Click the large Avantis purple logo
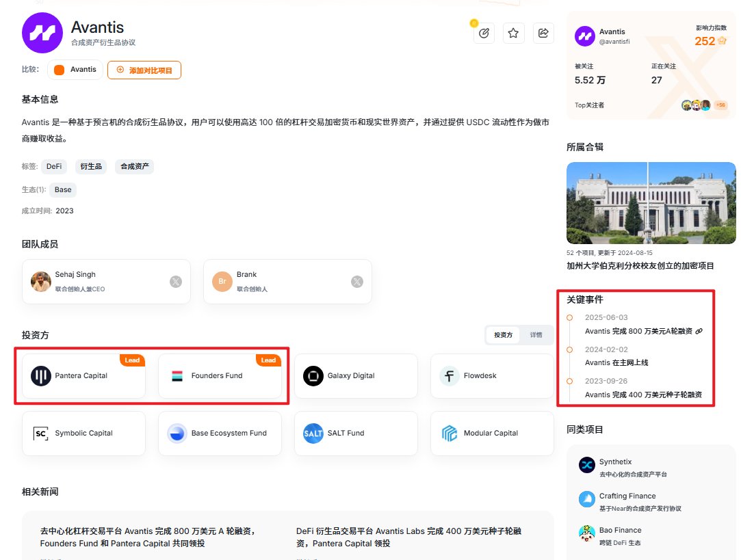 (42, 33)
